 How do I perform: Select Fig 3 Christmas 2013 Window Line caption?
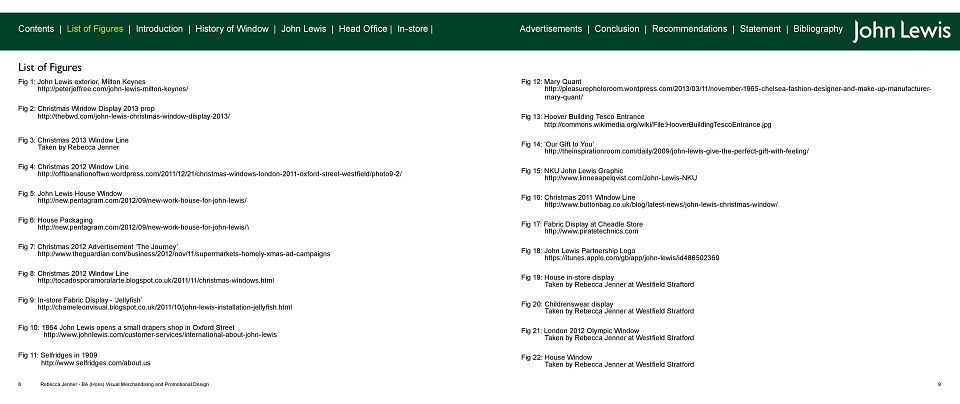click(73, 140)
